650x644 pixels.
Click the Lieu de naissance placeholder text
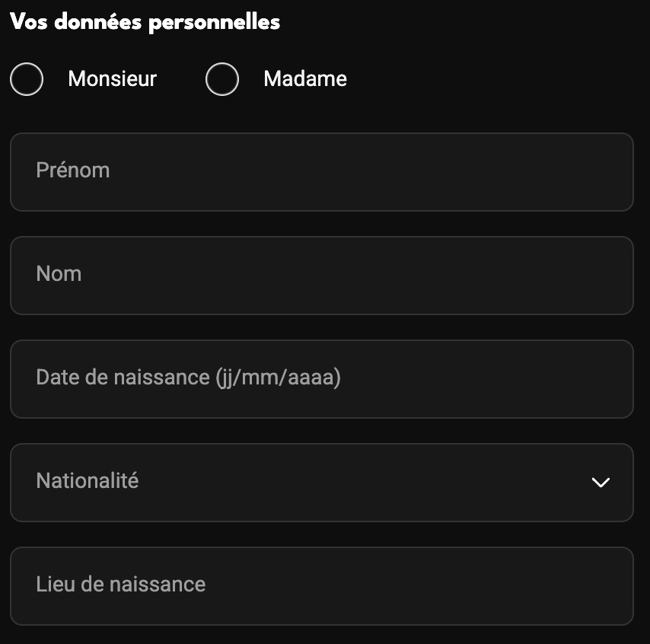coord(120,585)
